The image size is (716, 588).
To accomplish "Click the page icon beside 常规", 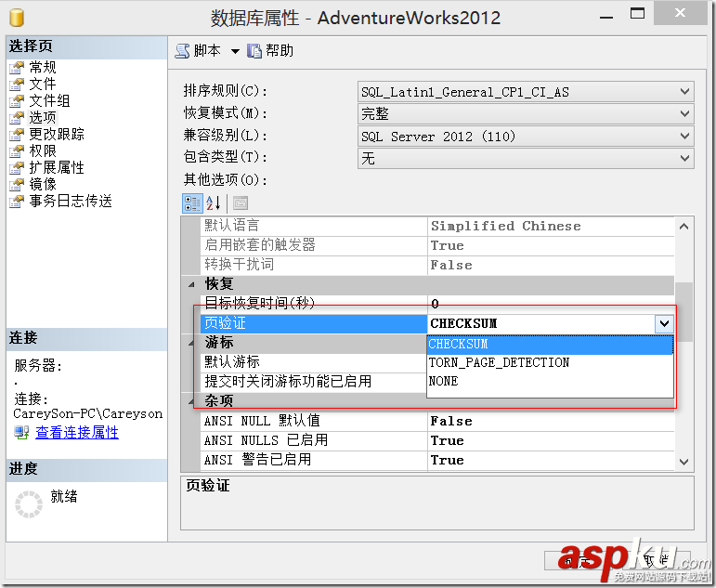I will 17,68.
